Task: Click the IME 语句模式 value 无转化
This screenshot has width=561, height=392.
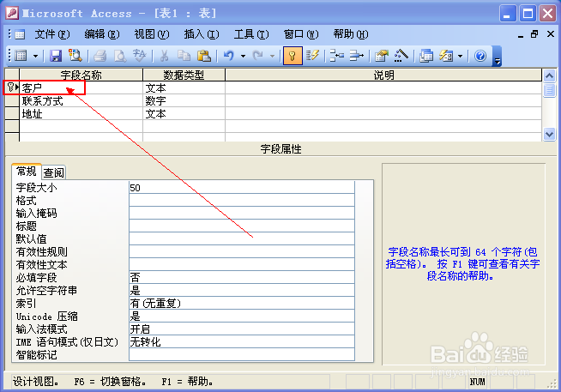Action: click(x=242, y=342)
